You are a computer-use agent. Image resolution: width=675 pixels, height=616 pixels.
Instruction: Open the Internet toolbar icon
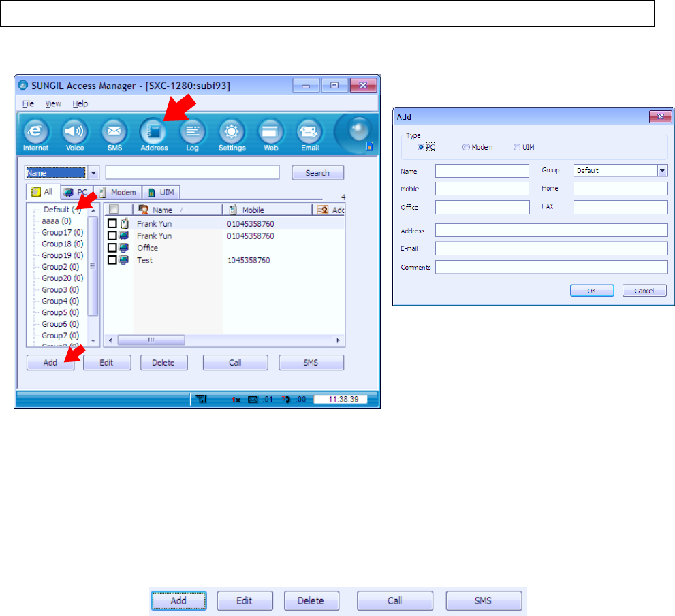coord(35,135)
